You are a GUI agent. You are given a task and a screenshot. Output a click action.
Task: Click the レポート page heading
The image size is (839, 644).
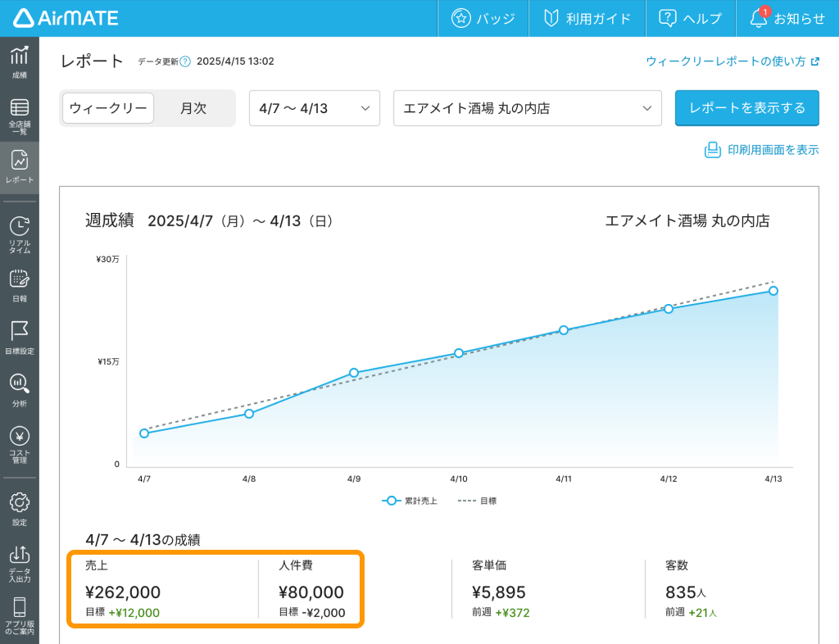pyautogui.click(x=92, y=61)
